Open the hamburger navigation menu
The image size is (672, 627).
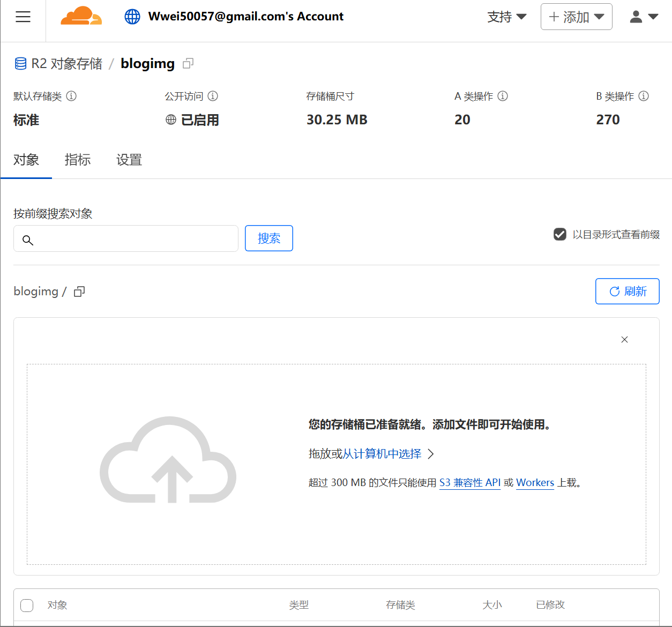[23, 17]
